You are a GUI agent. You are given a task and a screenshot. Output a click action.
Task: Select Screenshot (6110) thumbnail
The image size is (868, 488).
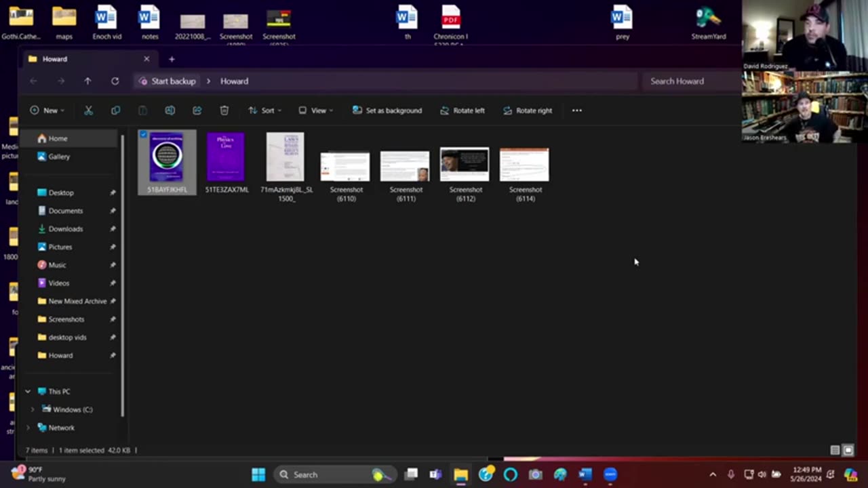point(345,166)
